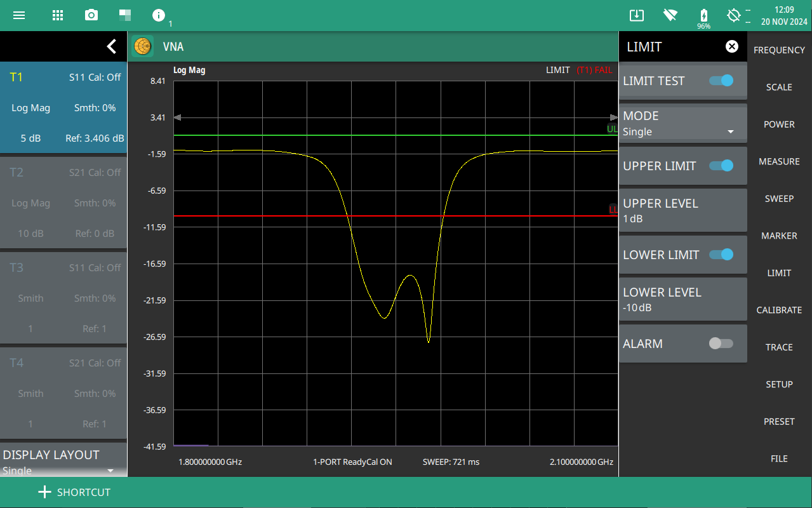Take a screenshot with camera icon
The width and height of the screenshot is (812, 508).
(91, 15)
